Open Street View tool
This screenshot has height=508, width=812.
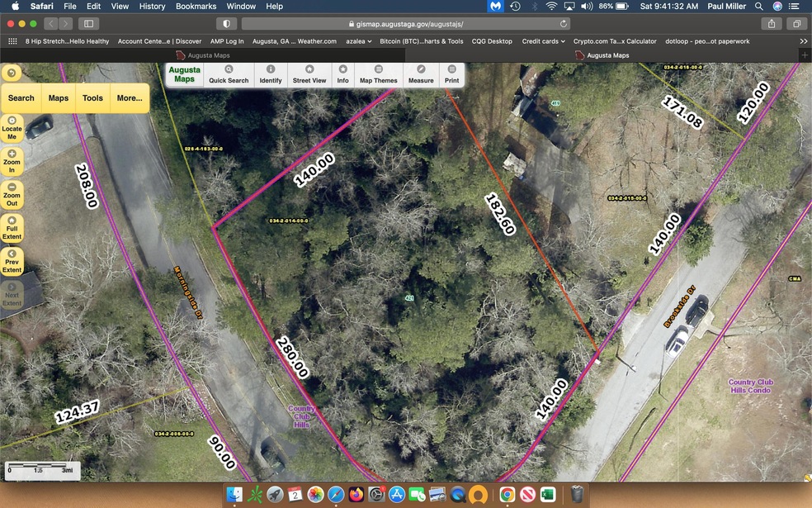tap(309, 75)
